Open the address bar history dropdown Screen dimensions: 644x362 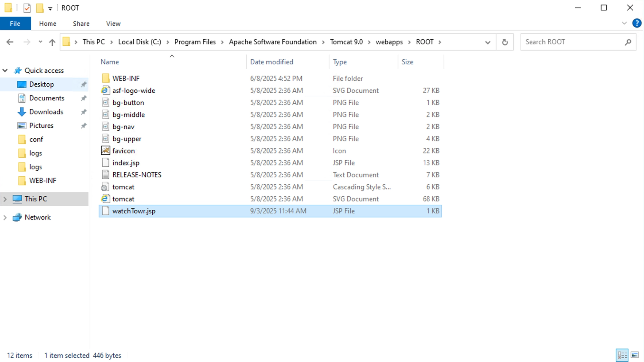point(488,42)
